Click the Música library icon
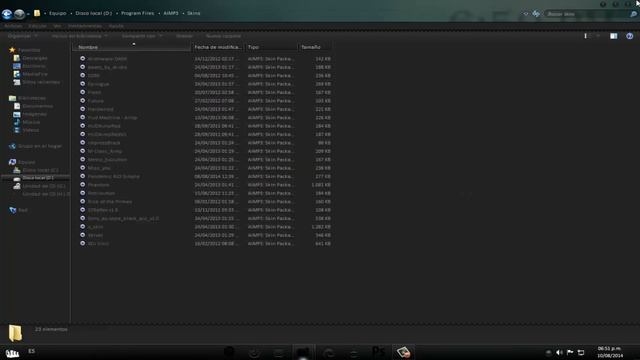The height and width of the screenshot is (360, 640). [x=17, y=122]
